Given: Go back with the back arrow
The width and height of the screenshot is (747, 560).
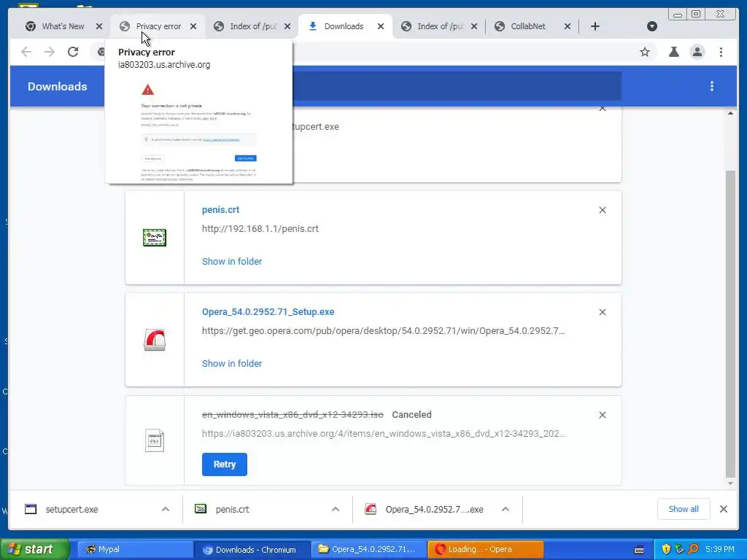Looking at the screenshot, I should tap(26, 52).
